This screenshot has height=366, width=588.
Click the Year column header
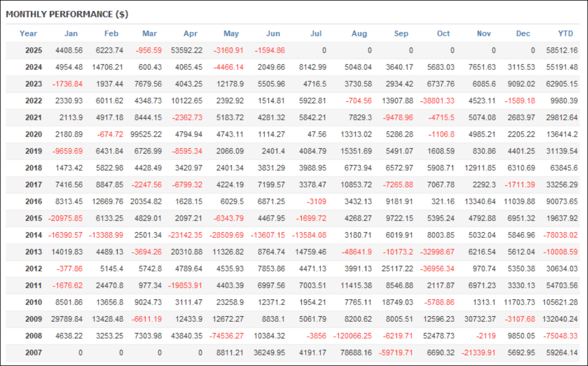tap(28, 34)
